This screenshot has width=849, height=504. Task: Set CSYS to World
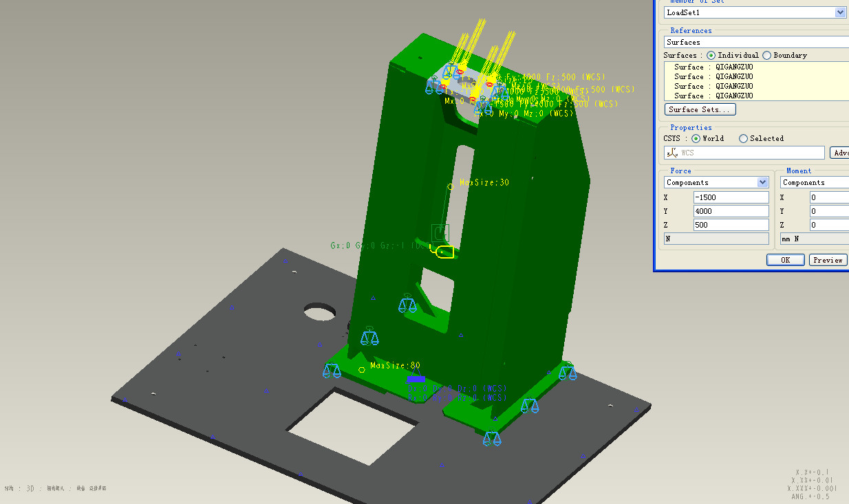pos(696,138)
